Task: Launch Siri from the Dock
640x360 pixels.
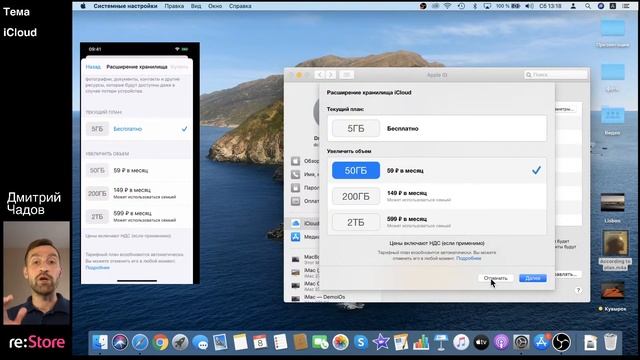Action: click(x=120, y=342)
